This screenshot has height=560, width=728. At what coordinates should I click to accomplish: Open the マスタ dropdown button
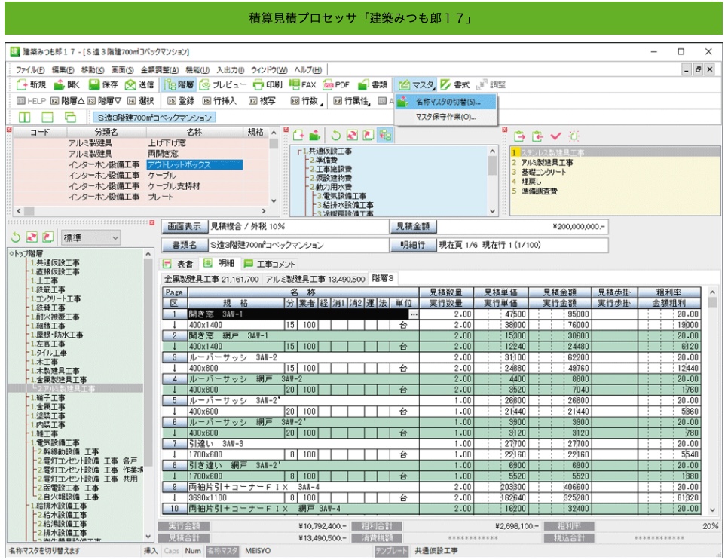click(417, 84)
